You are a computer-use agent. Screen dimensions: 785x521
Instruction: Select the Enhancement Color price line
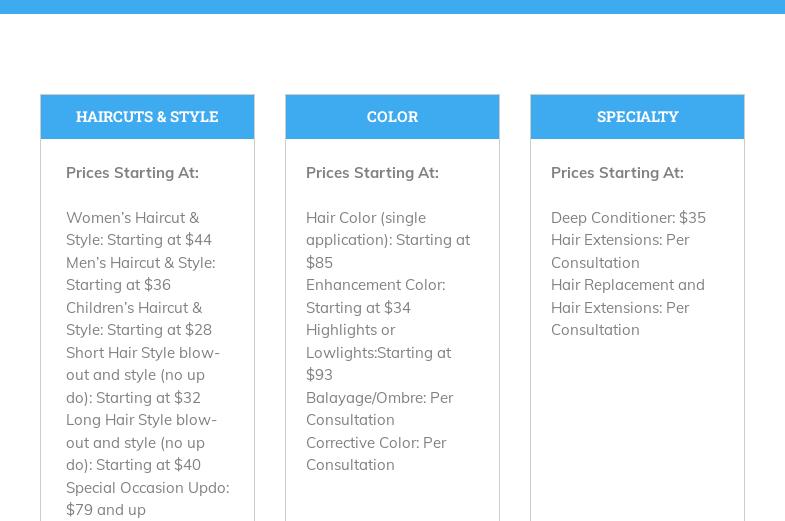pos(375,296)
